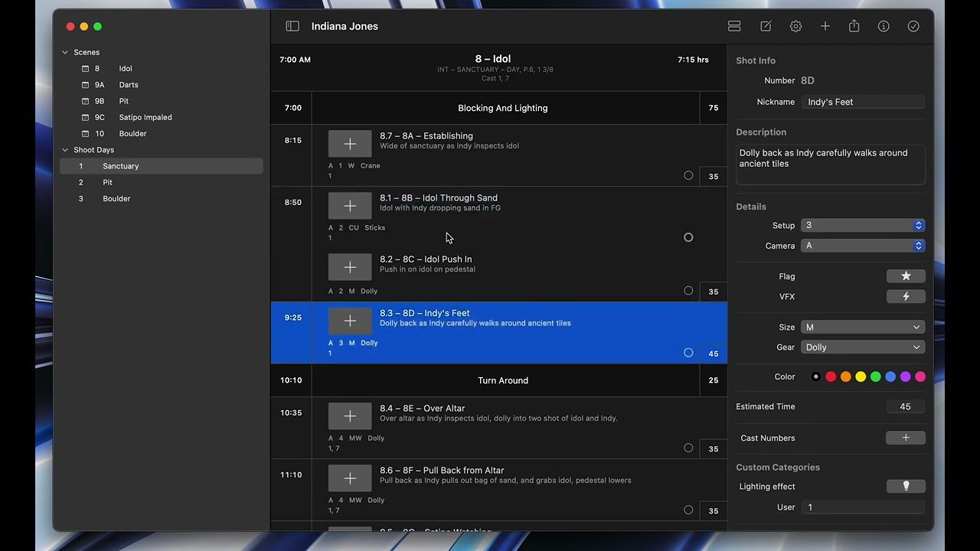Click the 25 minute duration of Turn Around
This screenshot has height=551, width=980.
click(x=714, y=380)
